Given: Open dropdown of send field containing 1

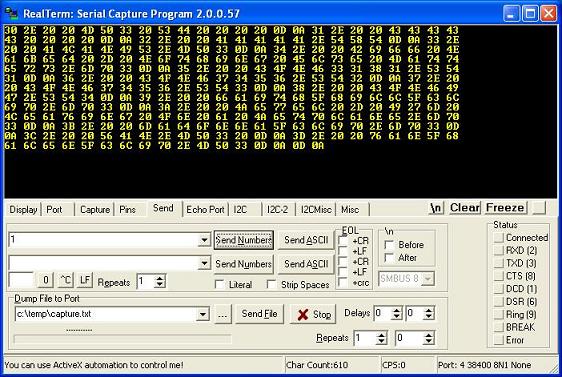Looking at the screenshot, I should pyautogui.click(x=204, y=240).
